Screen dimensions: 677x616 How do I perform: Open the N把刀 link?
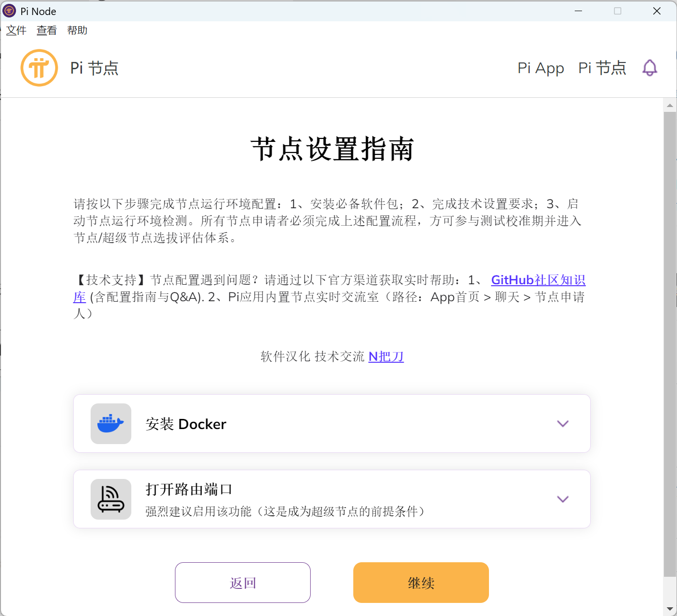(x=386, y=357)
